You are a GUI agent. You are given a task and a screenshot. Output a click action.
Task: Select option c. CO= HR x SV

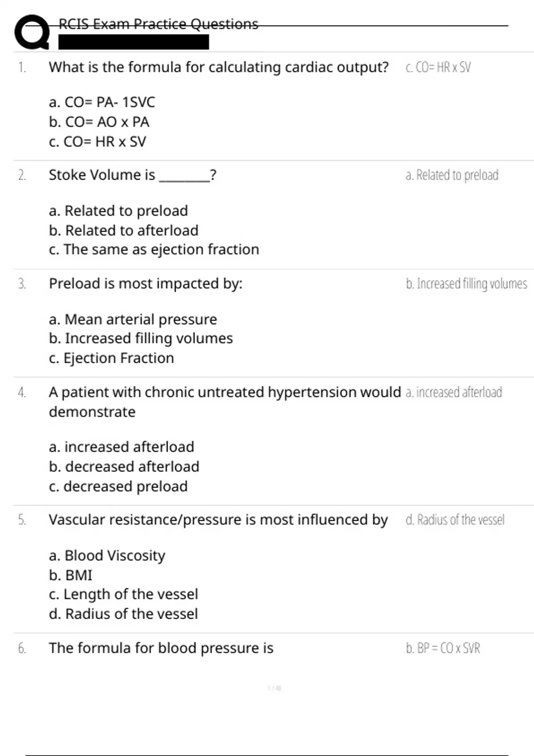click(x=97, y=142)
